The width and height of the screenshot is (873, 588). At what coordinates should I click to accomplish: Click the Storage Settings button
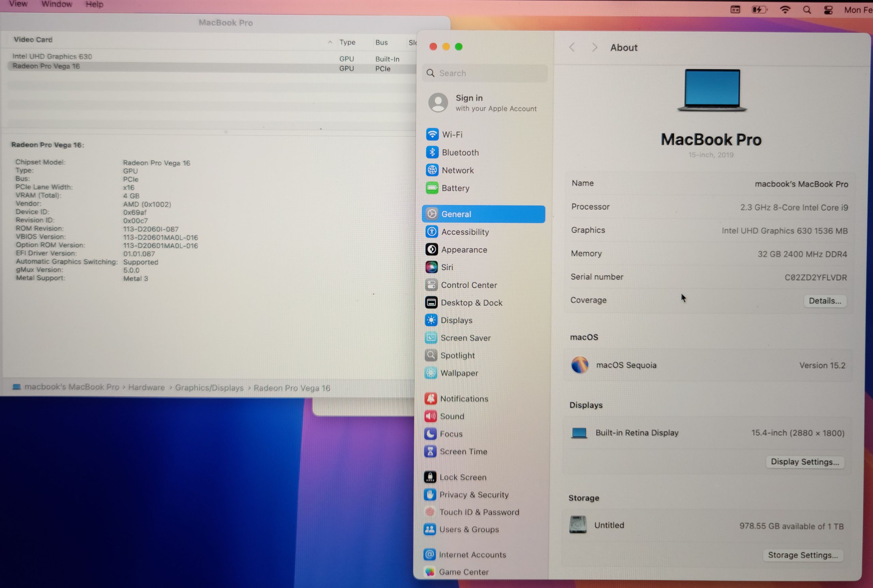point(802,555)
